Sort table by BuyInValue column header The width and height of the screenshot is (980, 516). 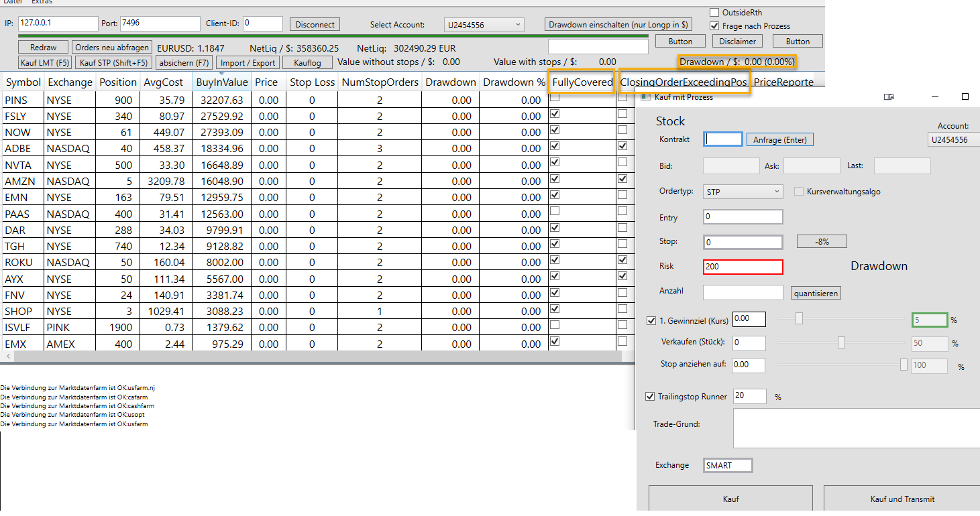[222, 82]
